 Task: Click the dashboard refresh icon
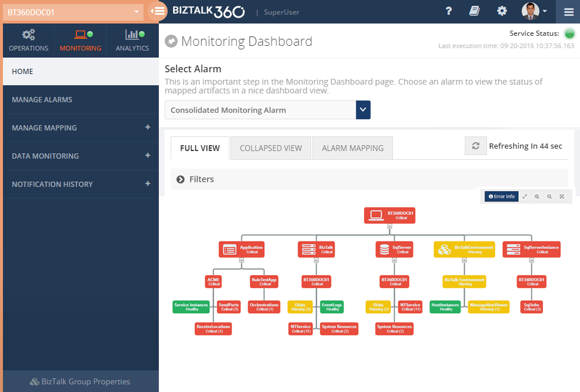coord(476,146)
